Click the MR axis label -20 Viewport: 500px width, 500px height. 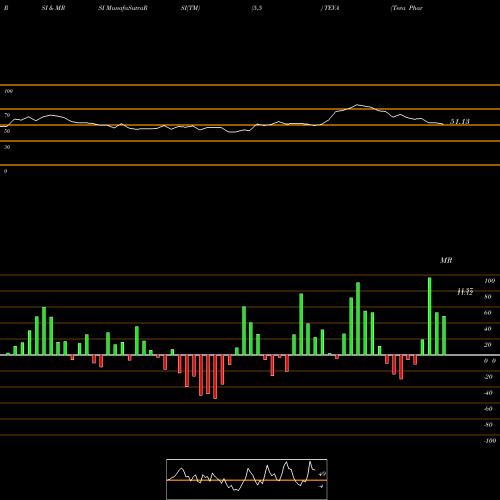488,377
